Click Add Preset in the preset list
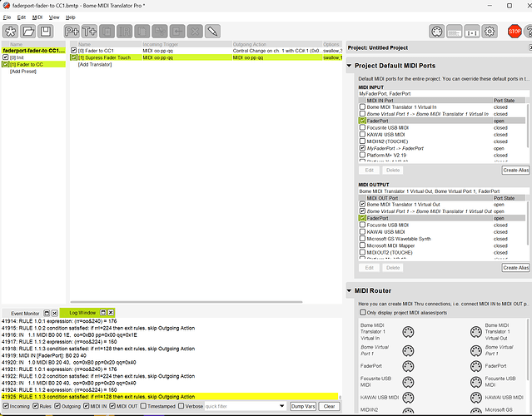This screenshot has height=416, width=532. click(23, 72)
